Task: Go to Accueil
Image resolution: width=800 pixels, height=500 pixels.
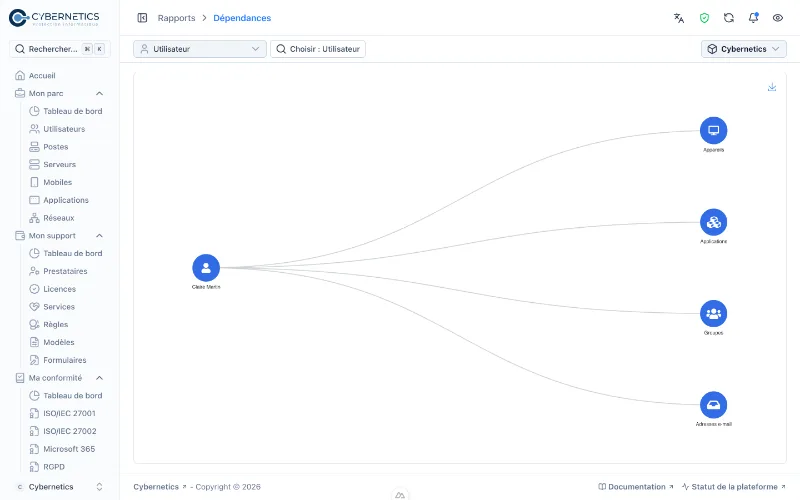Action: [x=42, y=76]
